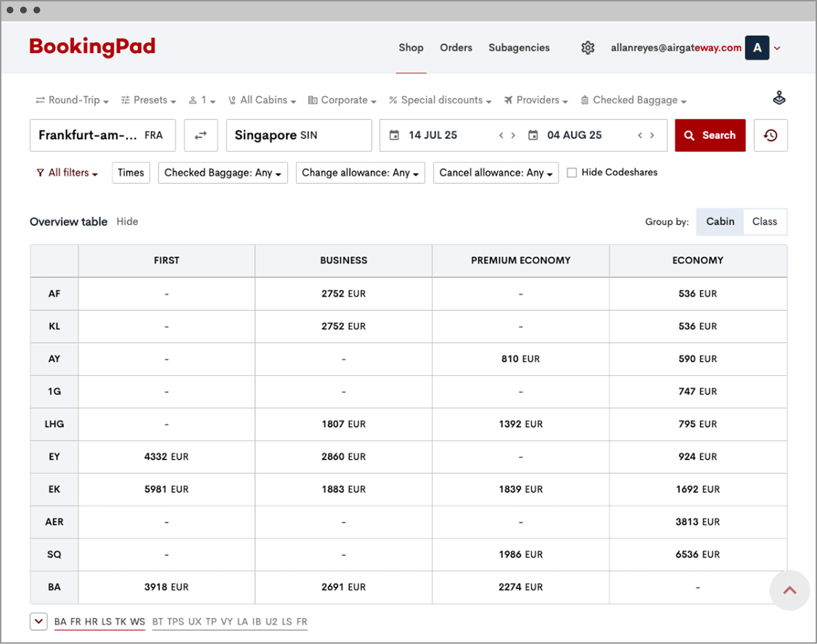Image resolution: width=817 pixels, height=644 pixels.
Task: Select EY First fare 4332 EUR
Action: pyautogui.click(x=166, y=457)
